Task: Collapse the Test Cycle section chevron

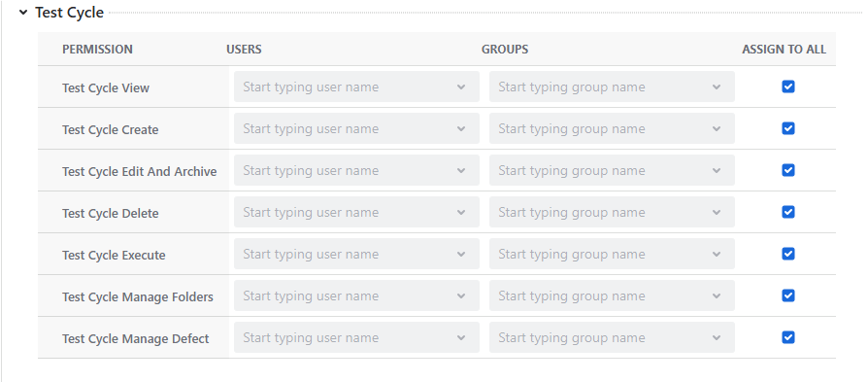Action: pos(23,13)
